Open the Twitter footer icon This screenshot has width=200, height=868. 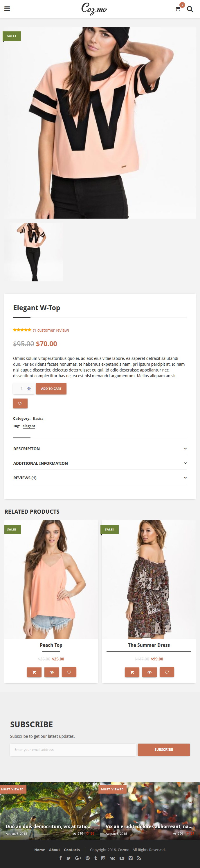click(x=69, y=858)
